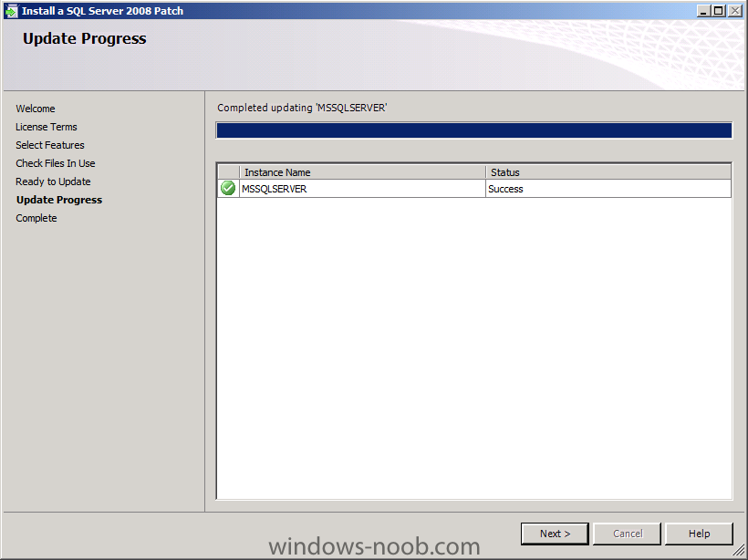Click the green success checkmark for MSSQLSERVER

pyautogui.click(x=228, y=189)
